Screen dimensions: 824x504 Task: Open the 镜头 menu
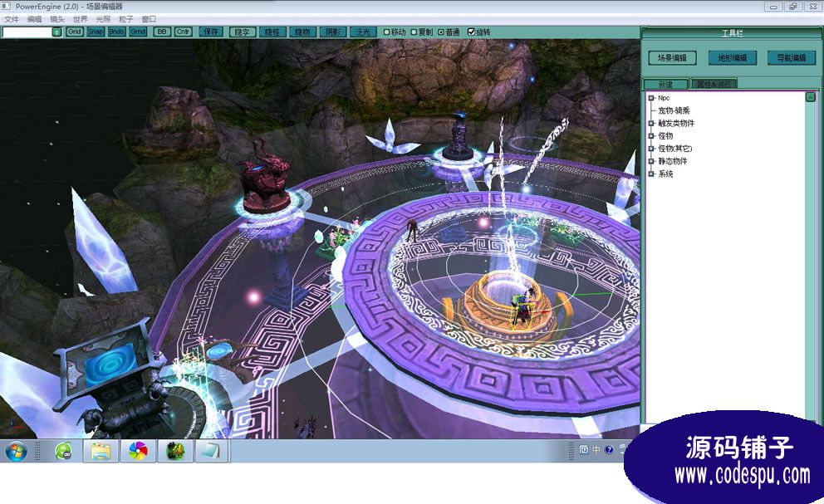pos(56,19)
